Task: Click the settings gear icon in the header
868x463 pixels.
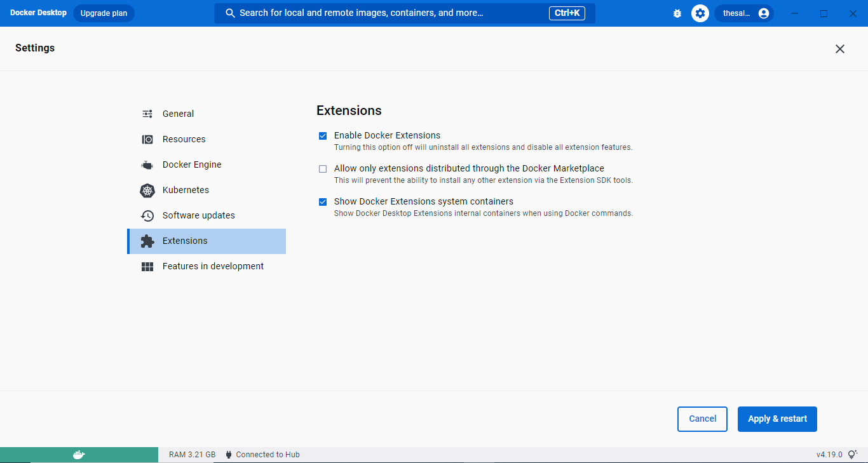Action: point(700,13)
